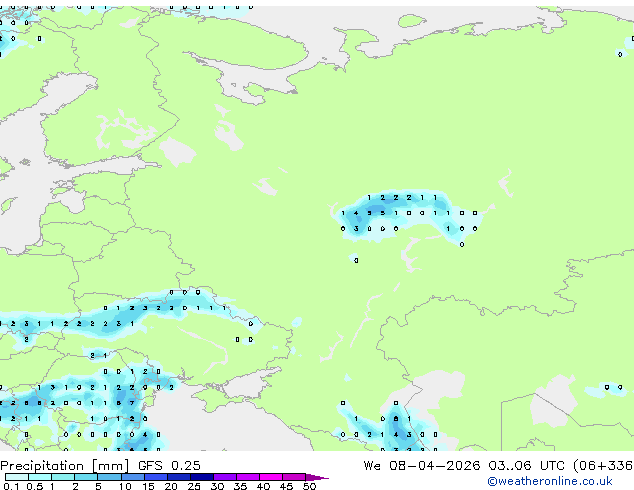Viewport: 634px width, 490px height.
Task: Select legend swatch between 45 and 50
Action: [294, 477]
